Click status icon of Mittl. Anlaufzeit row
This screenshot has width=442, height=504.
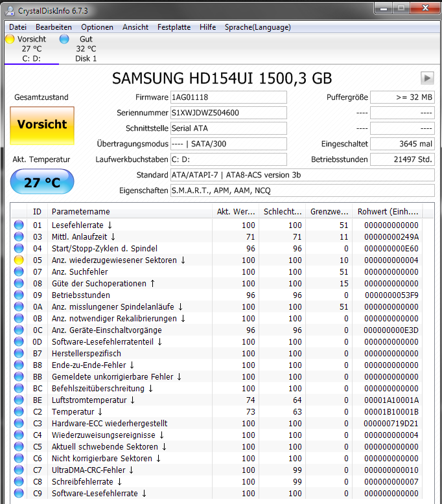pyautogui.click(x=19, y=236)
